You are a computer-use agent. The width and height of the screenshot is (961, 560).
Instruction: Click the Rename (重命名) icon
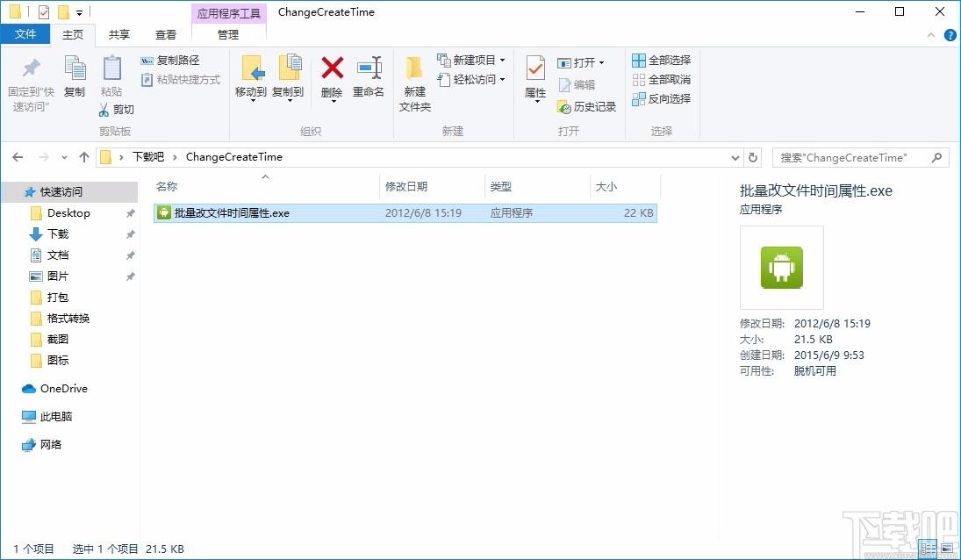pos(369,68)
